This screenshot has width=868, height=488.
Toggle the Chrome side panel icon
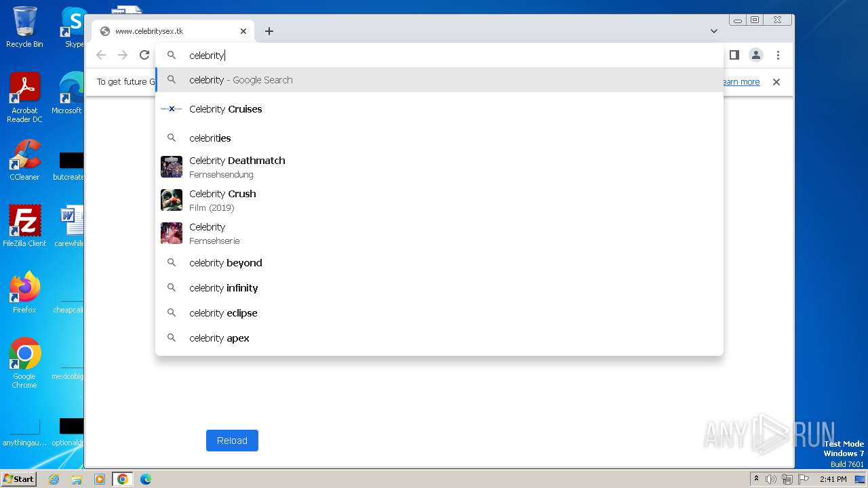pyautogui.click(x=734, y=55)
